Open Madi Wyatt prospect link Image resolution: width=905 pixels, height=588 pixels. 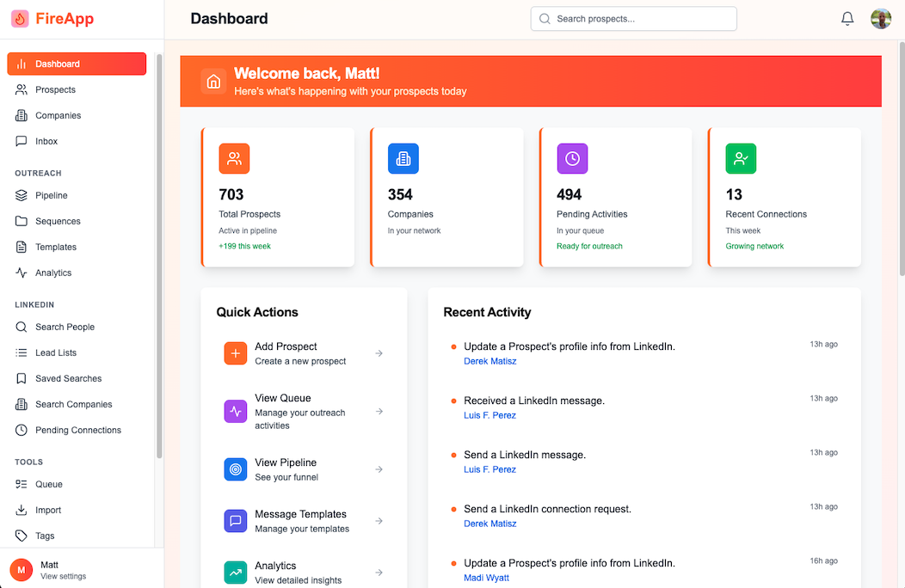(x=486, y=578)
